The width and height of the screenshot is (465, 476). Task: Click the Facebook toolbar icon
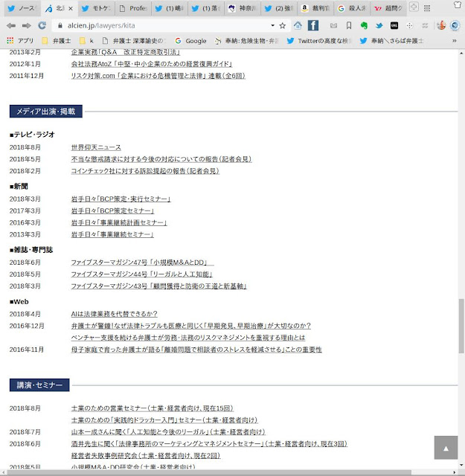[x=312, y=25]
